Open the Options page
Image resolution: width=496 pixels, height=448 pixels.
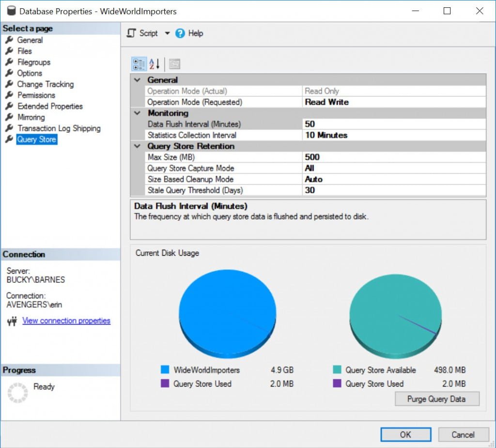[30, 74]
